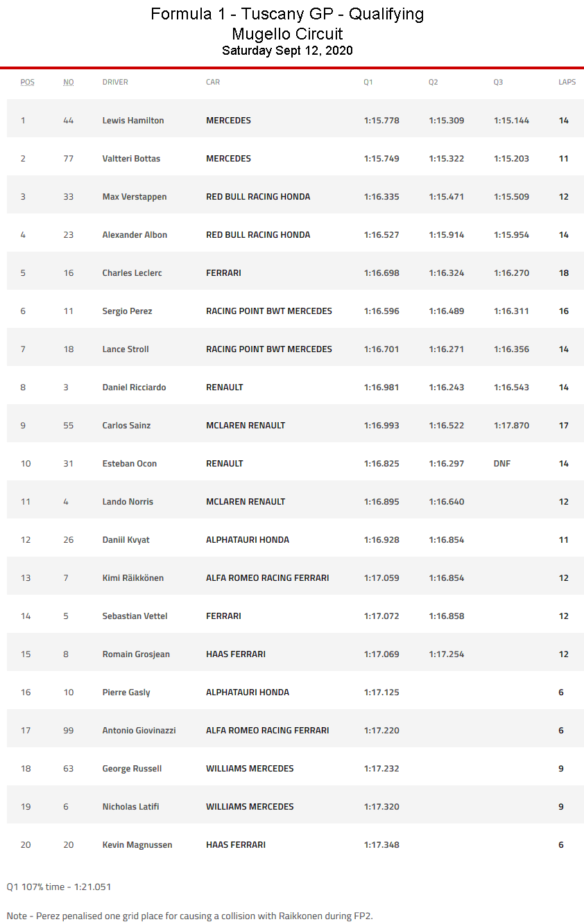Click Charles Leclerc's name

[x=132, y=273]
